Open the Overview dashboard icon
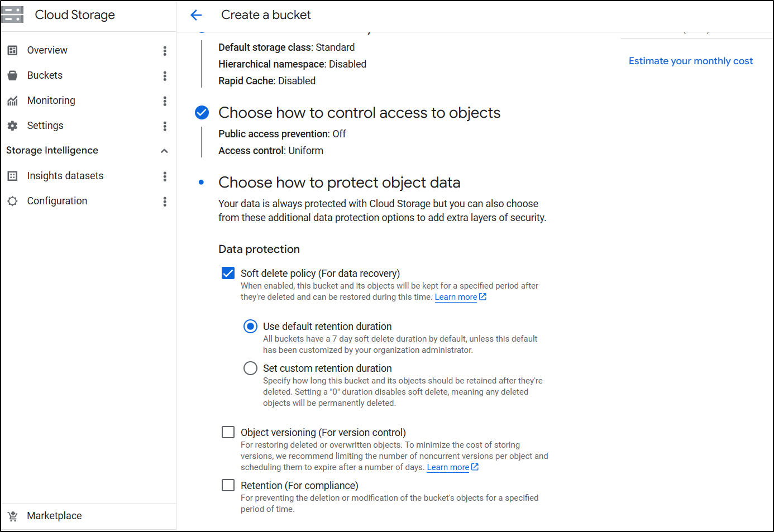Image resolution: width=774 pixels, height=532 pixels. (12, 50)
